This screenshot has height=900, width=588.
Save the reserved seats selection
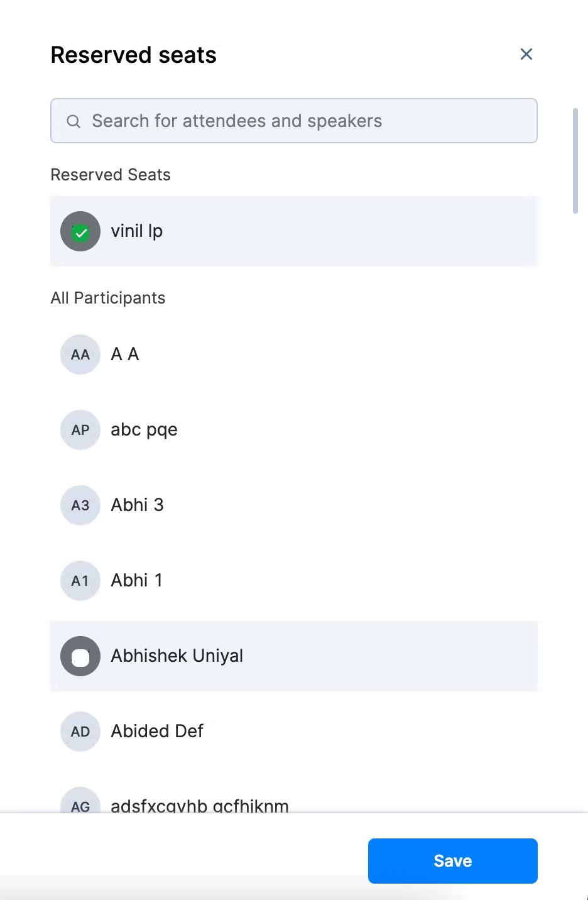click(452, 860)
